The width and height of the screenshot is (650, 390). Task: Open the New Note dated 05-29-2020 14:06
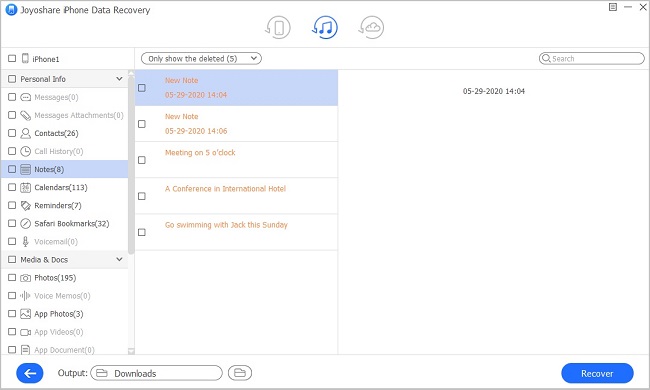pyautogui.click(x=237, y=124)
